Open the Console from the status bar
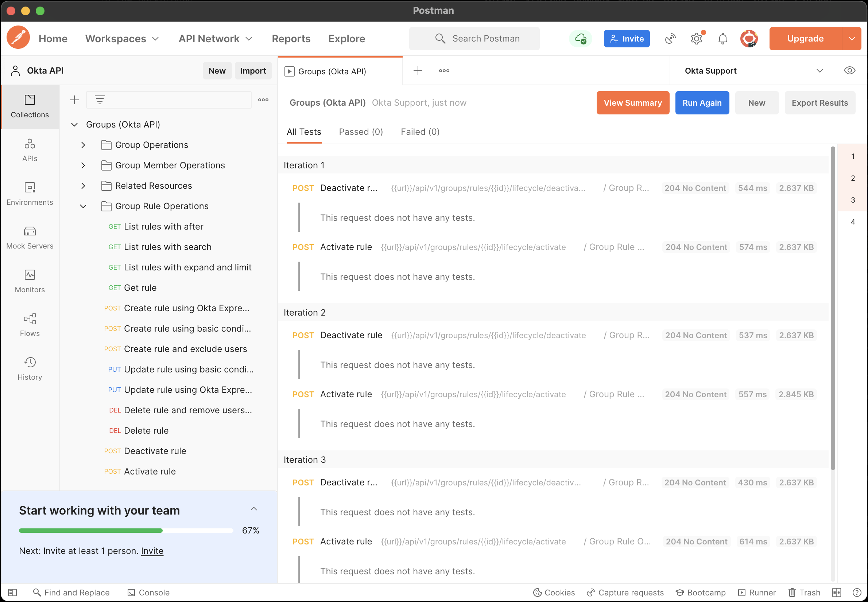 [x=148, y=593]
